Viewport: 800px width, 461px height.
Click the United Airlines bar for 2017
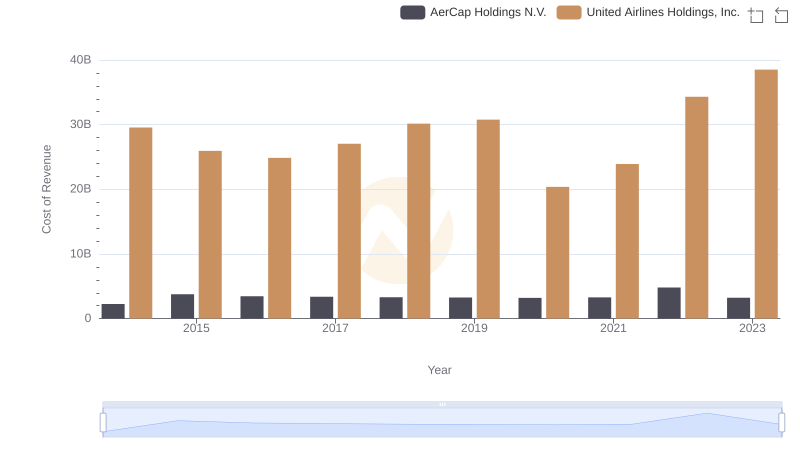(x=349, y=231)
